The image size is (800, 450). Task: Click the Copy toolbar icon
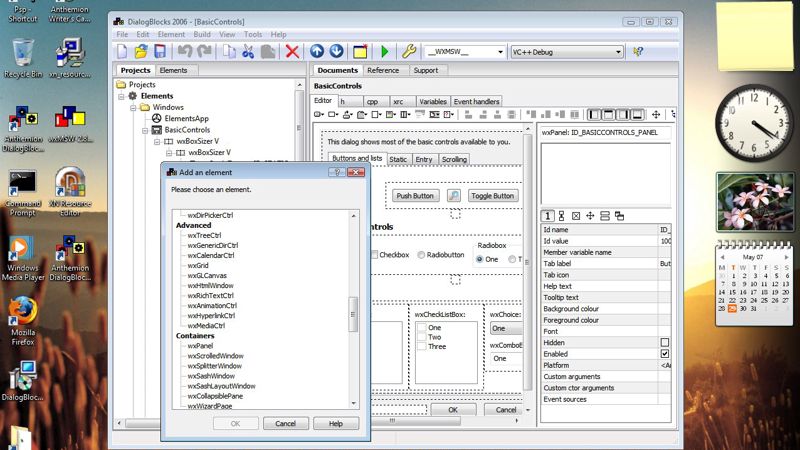click(229, 52)
